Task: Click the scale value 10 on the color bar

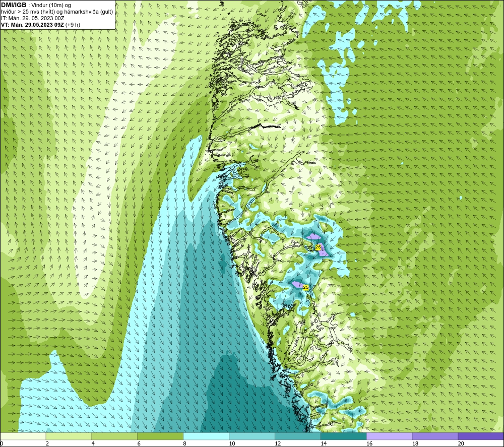Action: pyautogui.click(x=232, y=444)
